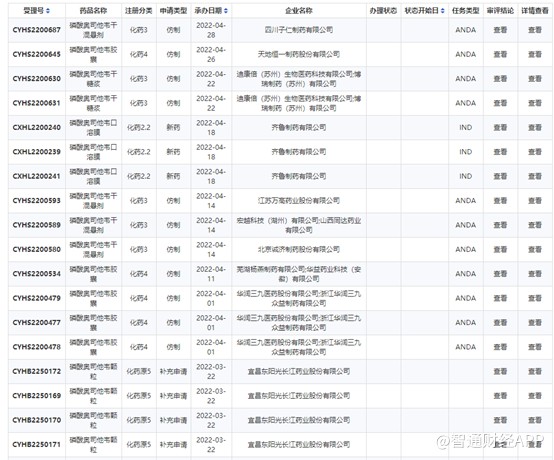
Task: View 审评结论 for CXHL2200239
Action: coord(500,152)
